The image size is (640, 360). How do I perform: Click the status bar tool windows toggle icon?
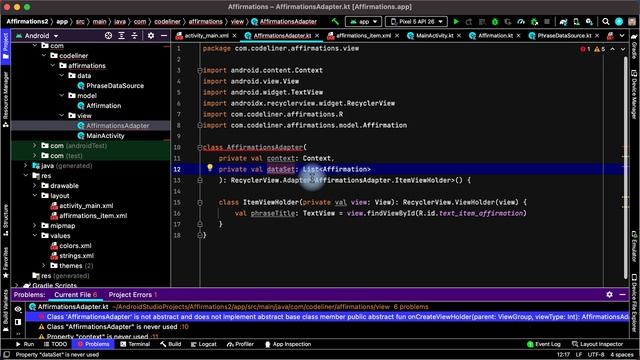click(7, 355)
